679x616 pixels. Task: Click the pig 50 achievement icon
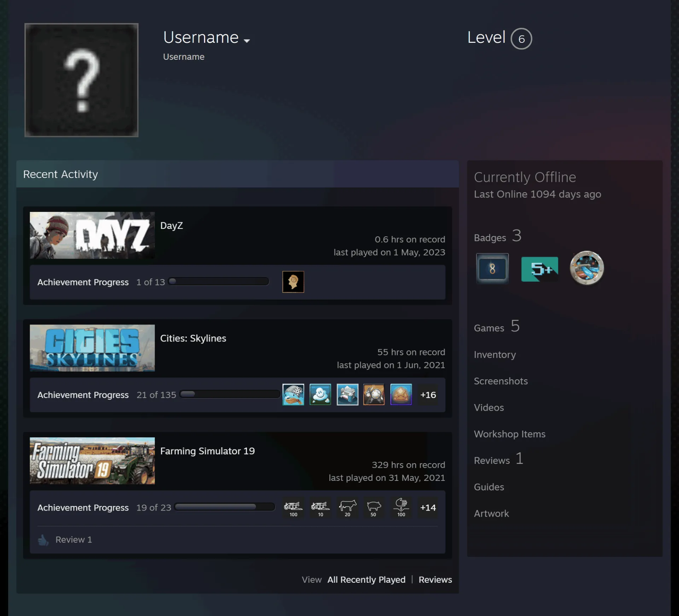[x=374, y=507]
